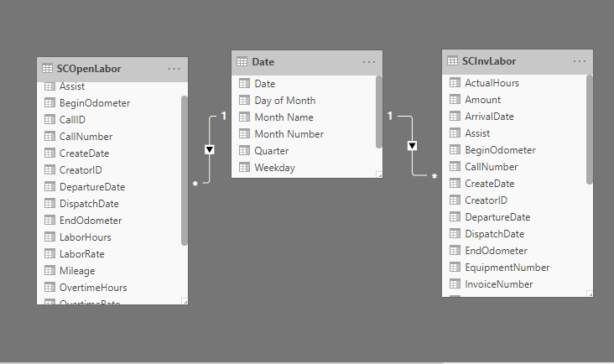
Task: Select the Date field in Date table
Action: click(x=265, y=84)
